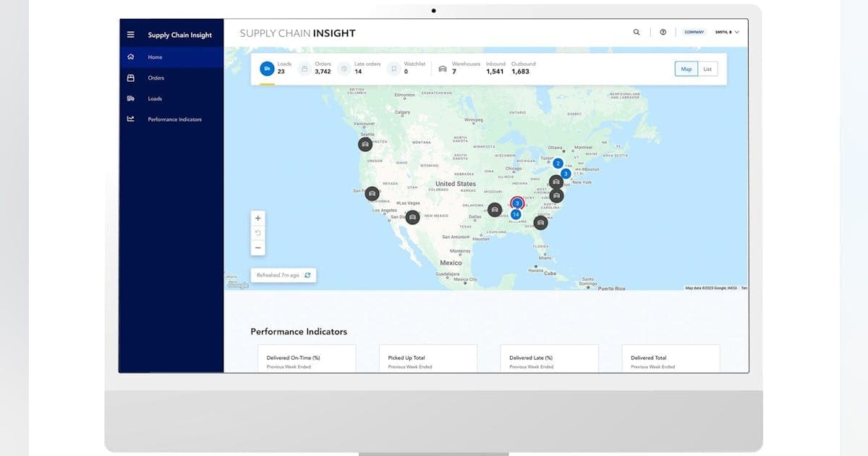Click the warehouse marker near North Carolina
The image size is (868, 456).
tap(556, 195)
